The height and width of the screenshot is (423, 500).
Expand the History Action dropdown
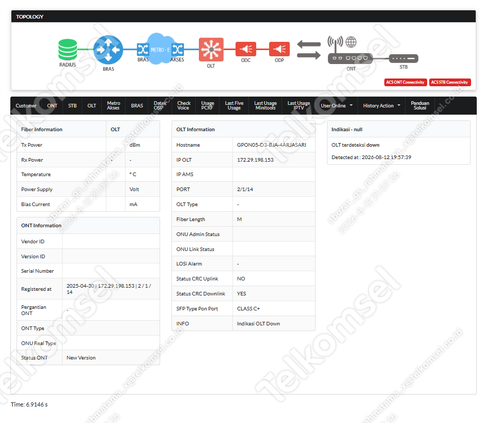tap(381, 106)
